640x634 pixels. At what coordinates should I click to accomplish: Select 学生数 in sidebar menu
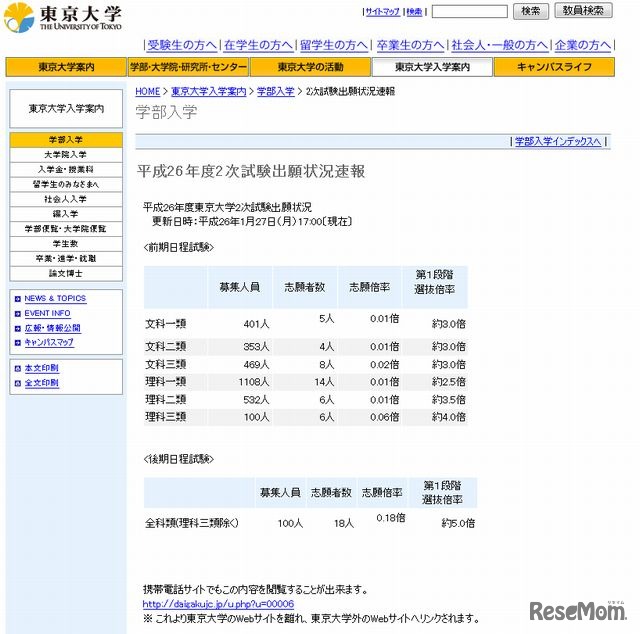pyautogui.click(x=66, y=244)
